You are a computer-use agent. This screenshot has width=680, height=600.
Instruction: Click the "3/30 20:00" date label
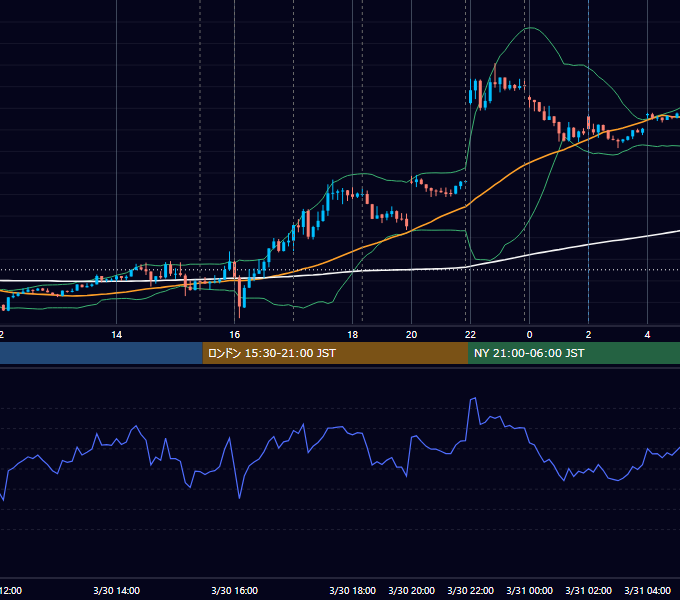[412, 590]
